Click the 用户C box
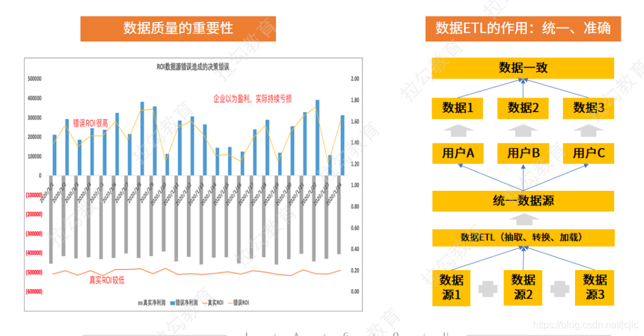The image size is (644, 336). pyautogui.click(x=588, y=154)
